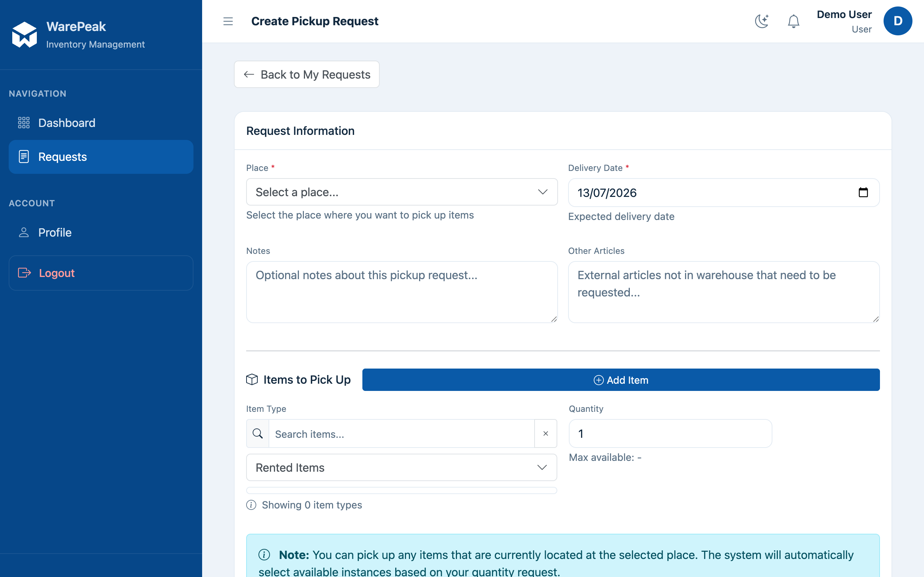
Task: Focus the Other Articles text area
Action: (724, 292)
